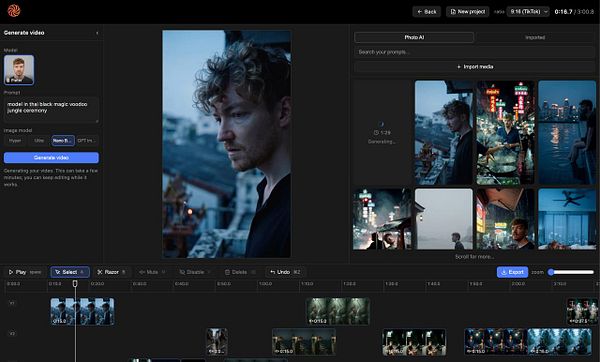Click the Mute toolbar button
Screen dimensions: 600x362
click(152, 272)
